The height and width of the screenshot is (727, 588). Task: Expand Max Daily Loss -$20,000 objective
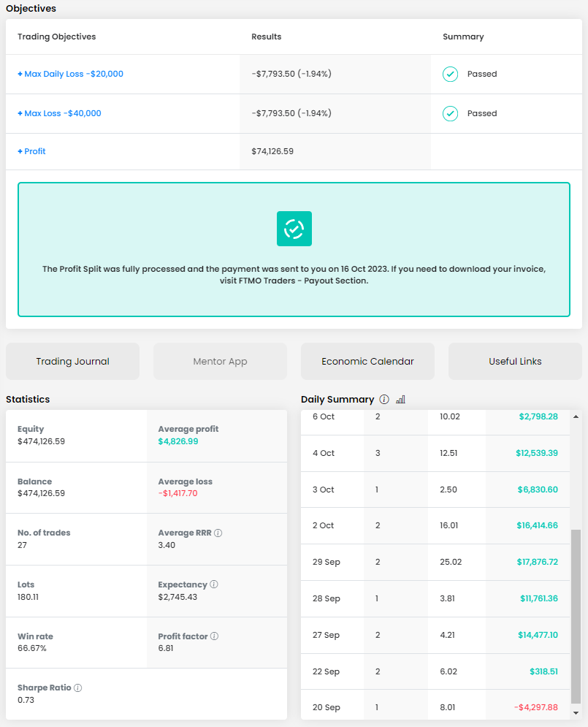70,74
